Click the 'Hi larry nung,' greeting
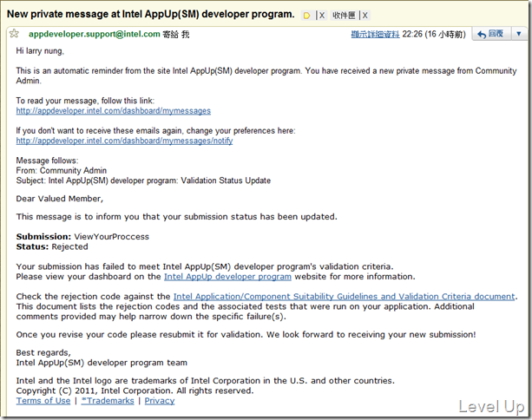 click(x=40, y=51)
